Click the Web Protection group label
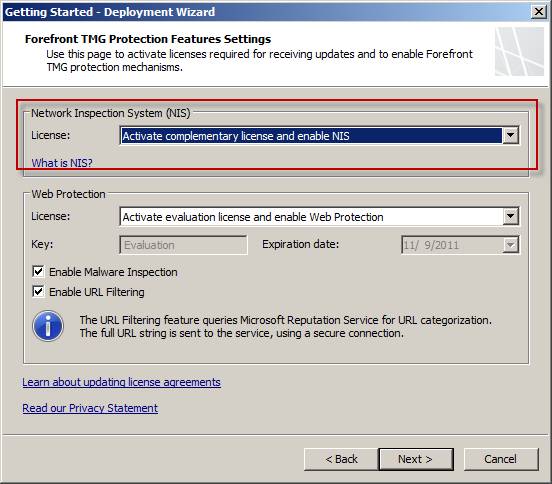The width and height of the screenshot is (552, 484). click(x=68, y=194)
